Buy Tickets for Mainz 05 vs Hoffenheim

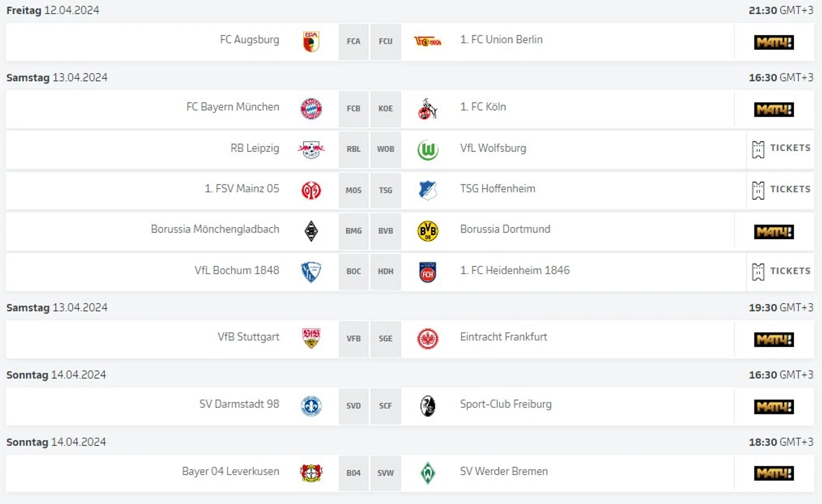pyautogui.click(x=781, y=190)
